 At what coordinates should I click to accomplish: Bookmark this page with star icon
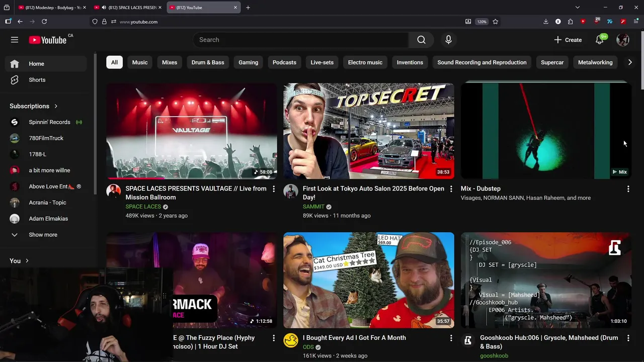coord(496,22)
